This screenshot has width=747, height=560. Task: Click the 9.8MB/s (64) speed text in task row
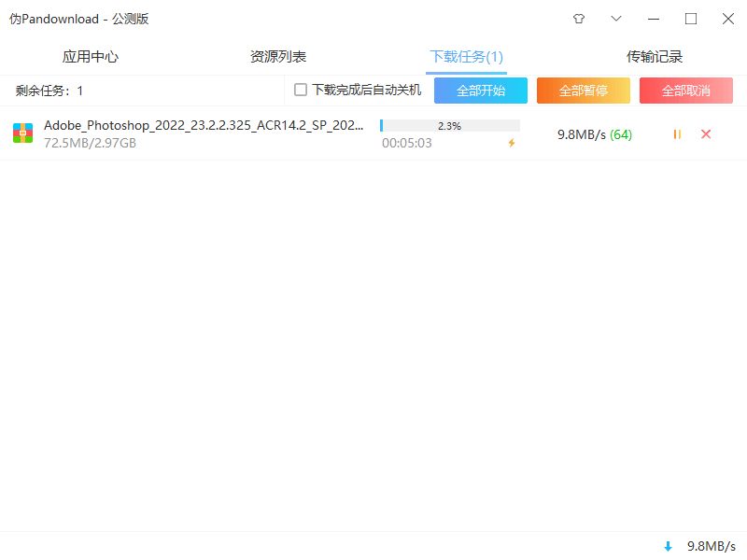pos(595,134)
